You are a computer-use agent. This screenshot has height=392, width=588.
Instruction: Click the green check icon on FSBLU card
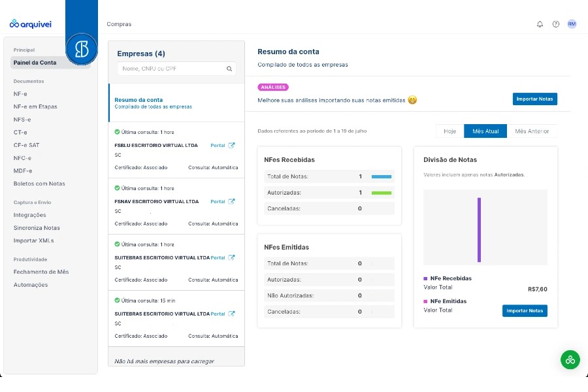117,132
